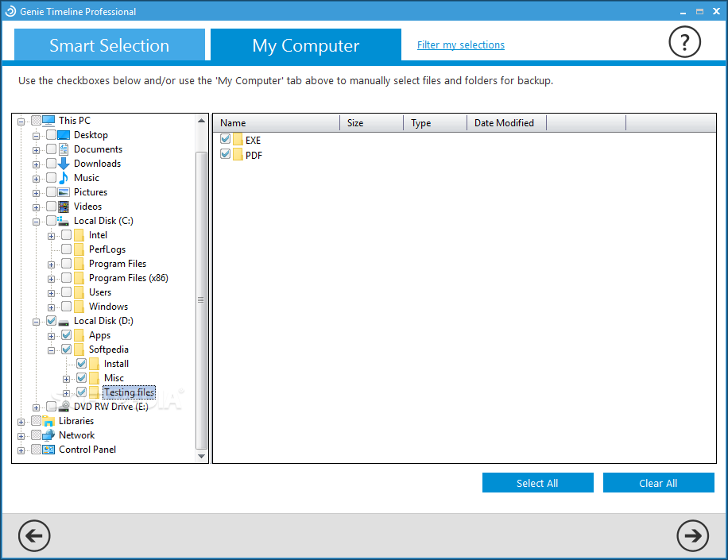728x560 pixels.
Task: Uncheck the Install folder checkbox
Action: point(81,363)
